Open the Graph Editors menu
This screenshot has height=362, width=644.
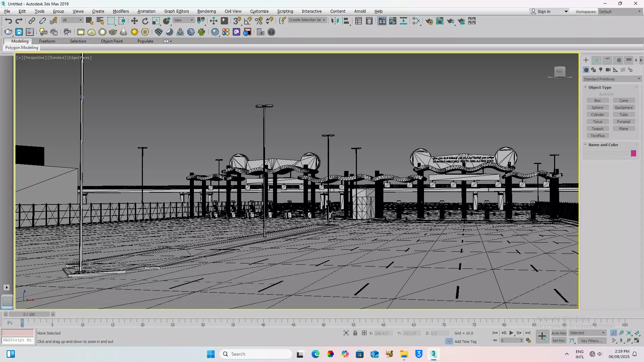176,11
